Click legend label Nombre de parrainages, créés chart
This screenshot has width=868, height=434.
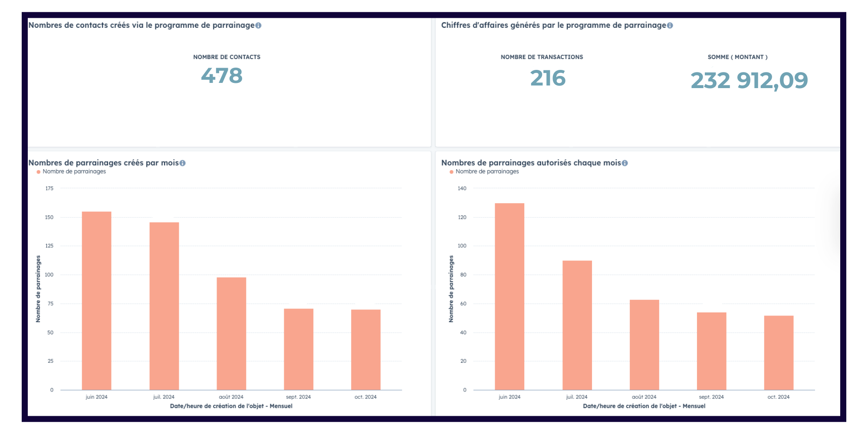[x=74, y=171]
